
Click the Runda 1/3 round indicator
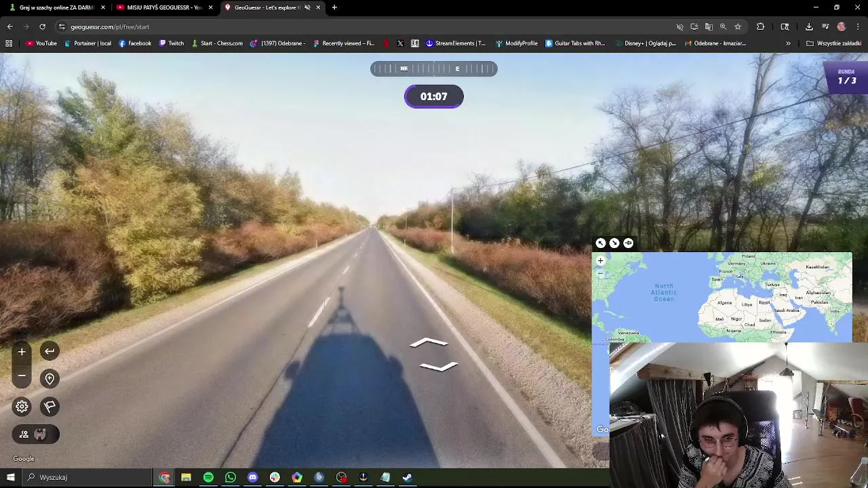click(846, 77)
